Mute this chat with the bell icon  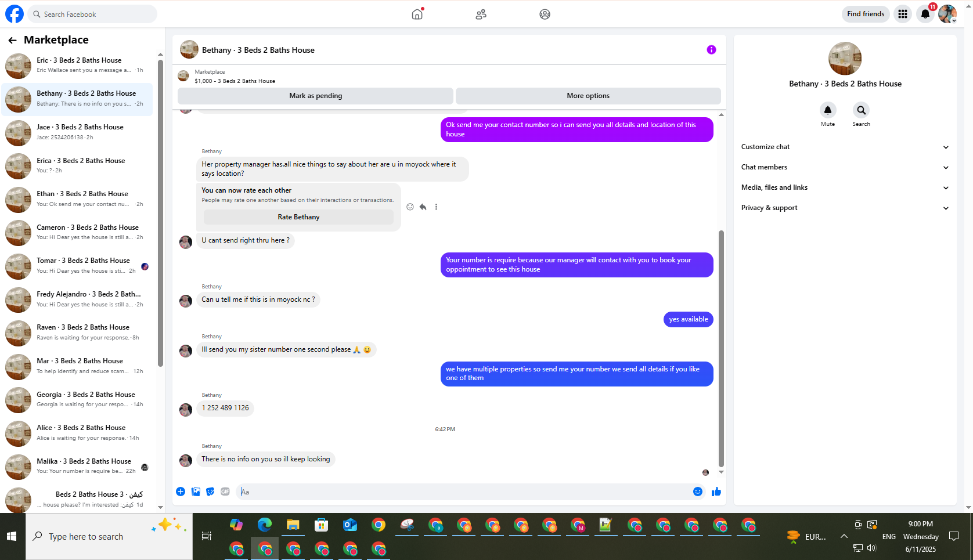(x=828, y=110)
